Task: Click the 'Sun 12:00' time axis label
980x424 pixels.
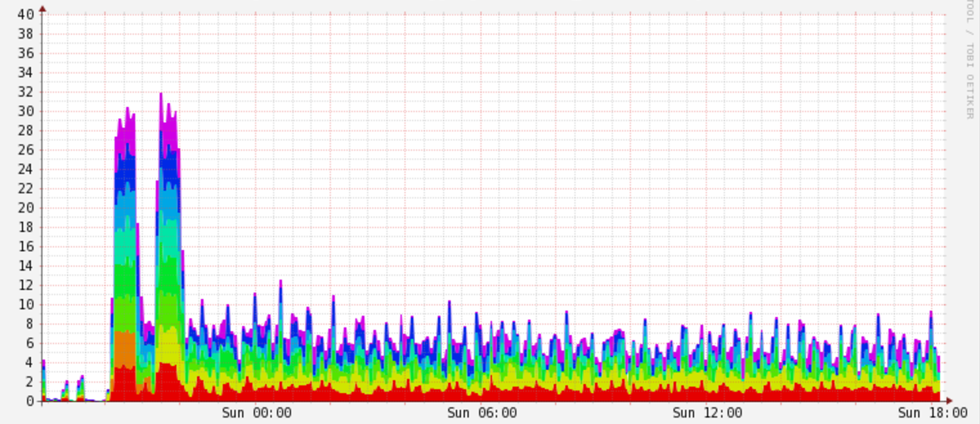Action: point(707,413)
